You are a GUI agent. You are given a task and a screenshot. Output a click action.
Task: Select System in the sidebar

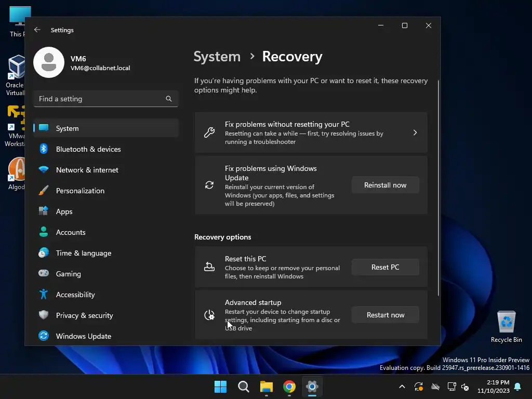click(x=106, y=128)
